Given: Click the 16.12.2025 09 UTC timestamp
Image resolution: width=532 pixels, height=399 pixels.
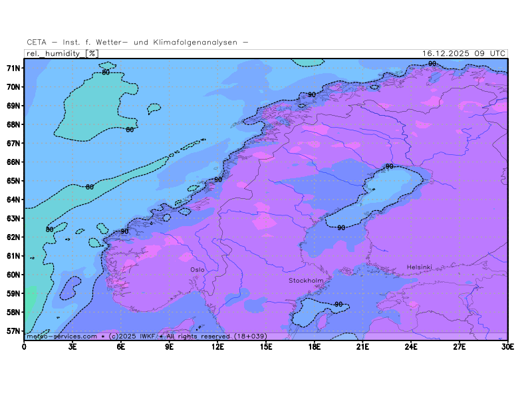Looking at the screenshot, I should click(464, 53).
